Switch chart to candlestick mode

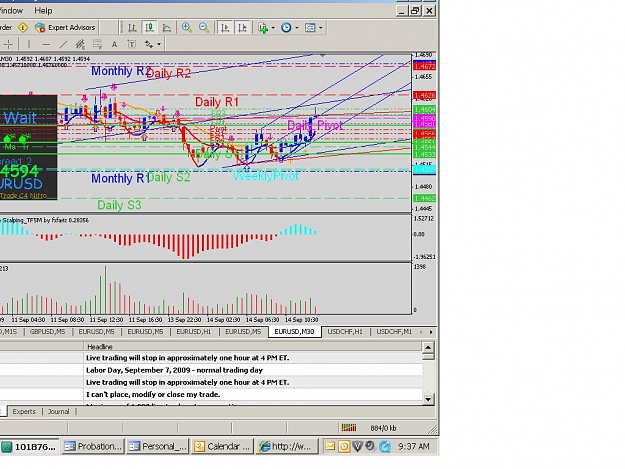(149, 27)
